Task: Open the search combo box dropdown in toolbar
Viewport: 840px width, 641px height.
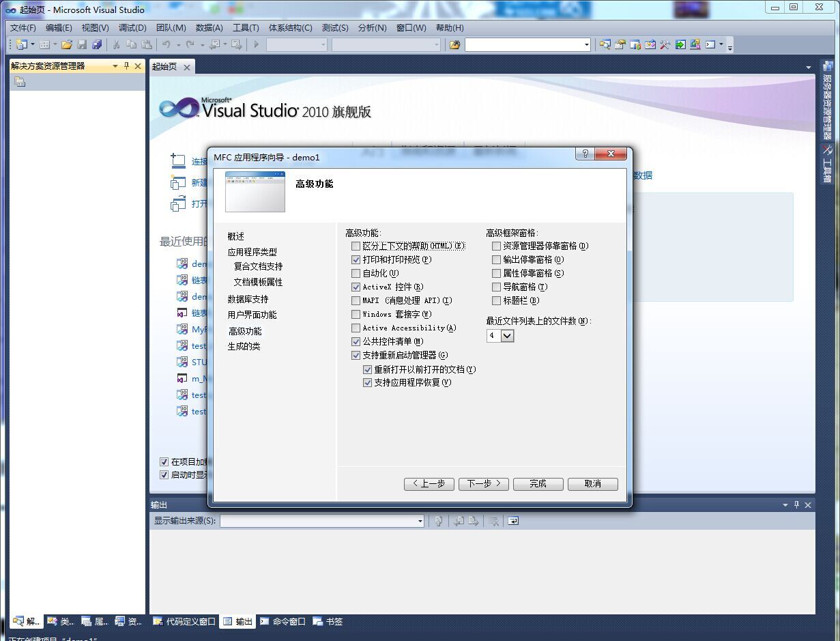Action: click(586, 44)
